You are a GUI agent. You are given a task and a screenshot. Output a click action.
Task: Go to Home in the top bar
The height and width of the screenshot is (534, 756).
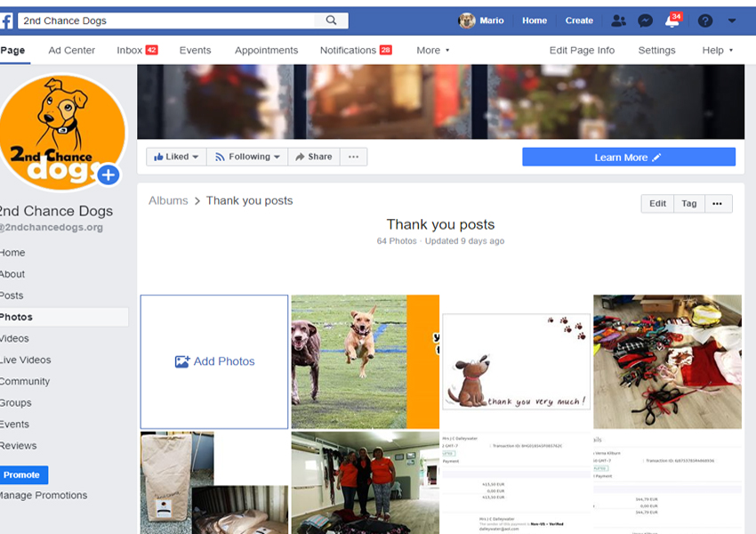tap(535, 20)
